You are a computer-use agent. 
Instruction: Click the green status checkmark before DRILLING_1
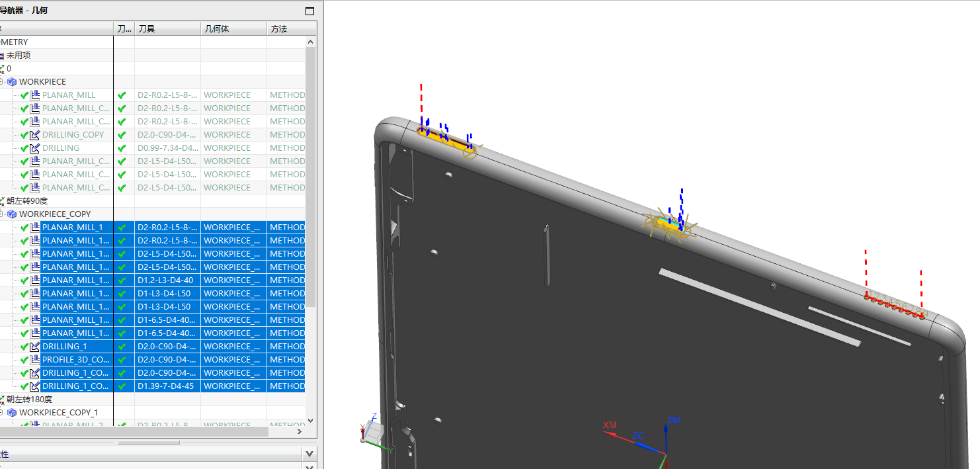(24, 347)
